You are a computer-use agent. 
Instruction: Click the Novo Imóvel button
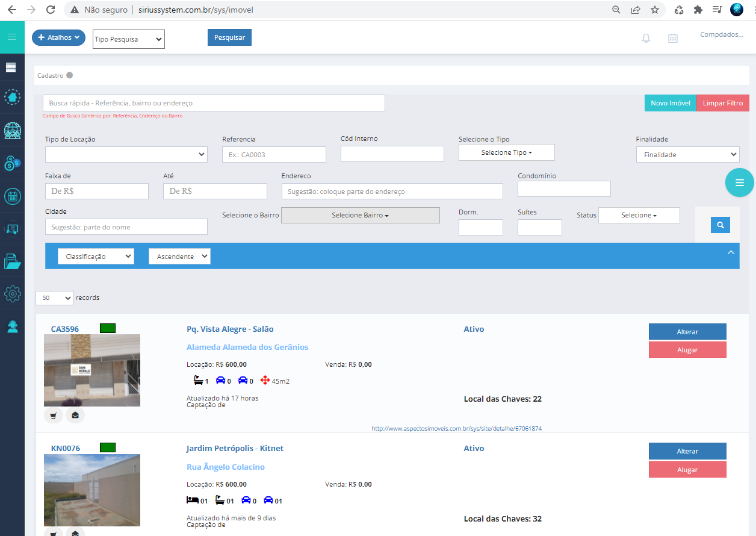(x=670, y=103)
